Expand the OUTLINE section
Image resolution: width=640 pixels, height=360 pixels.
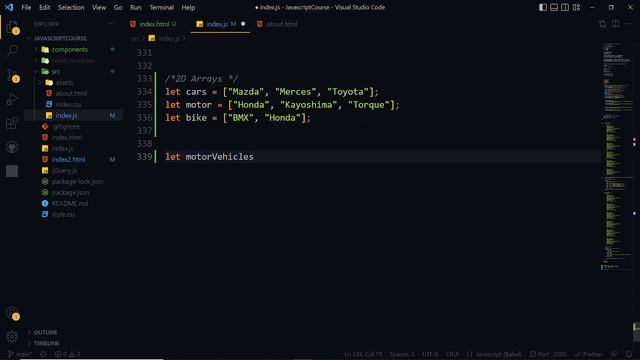(45, 332)
